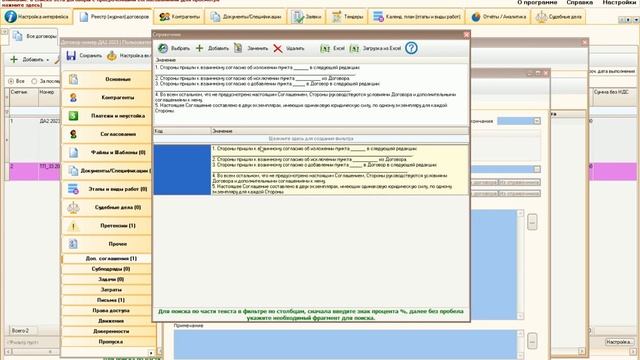640x360 pixels.
Task: Open the Все договоры sub-tab
Action: [x=34, y=36]
